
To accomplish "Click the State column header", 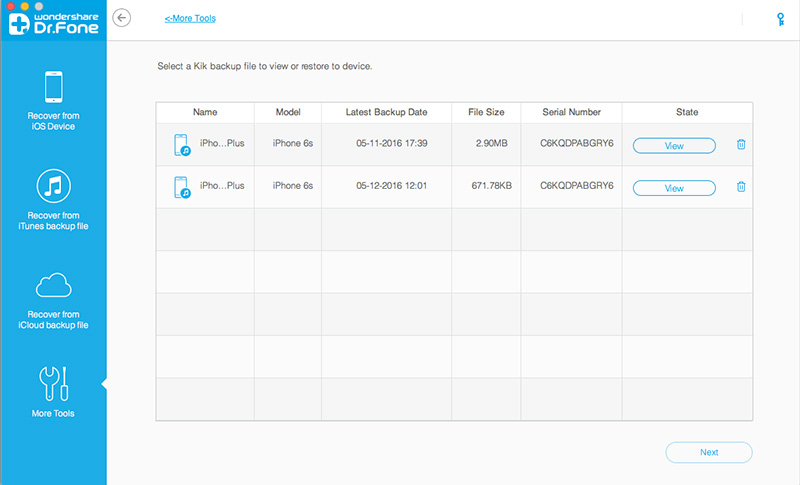I will click(687, 112).
